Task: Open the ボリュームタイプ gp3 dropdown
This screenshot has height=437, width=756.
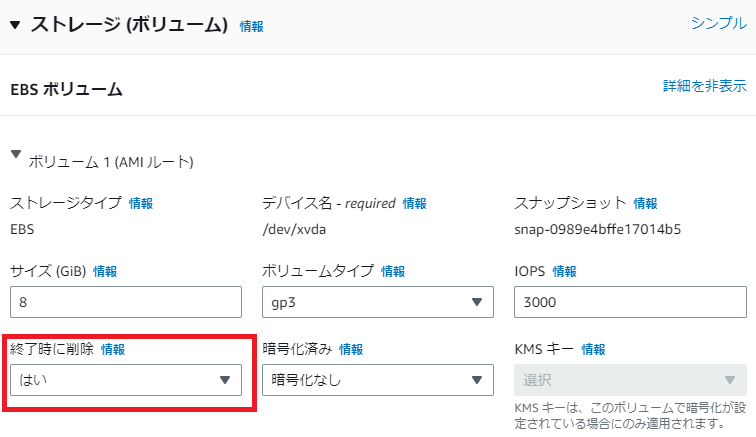Action: pos(378,302)
